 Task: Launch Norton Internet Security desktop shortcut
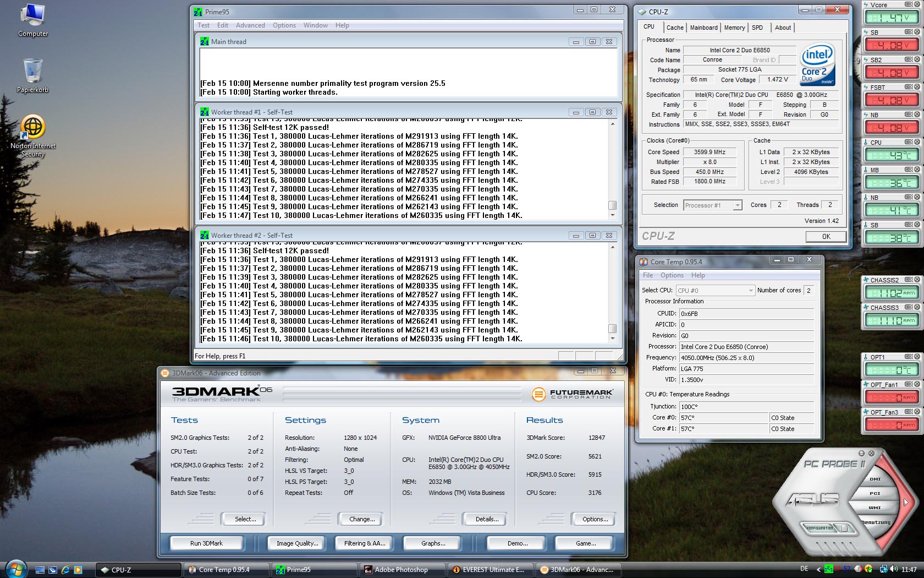(x=32, y=135)
